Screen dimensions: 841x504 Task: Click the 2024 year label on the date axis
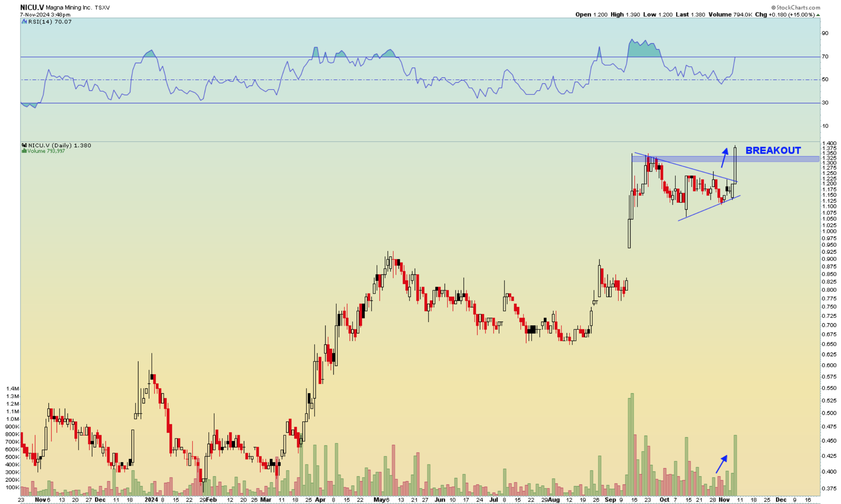click(151, 500)
